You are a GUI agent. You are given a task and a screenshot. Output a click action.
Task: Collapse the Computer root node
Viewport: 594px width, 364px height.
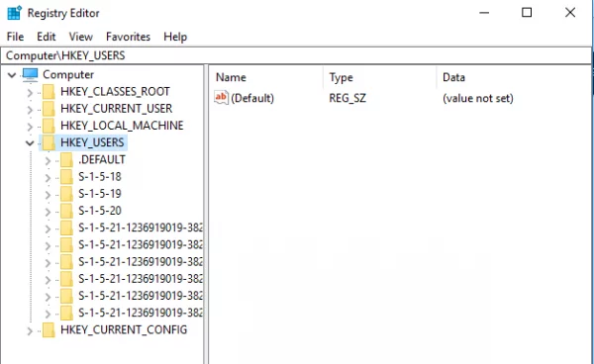click(12, 75)
